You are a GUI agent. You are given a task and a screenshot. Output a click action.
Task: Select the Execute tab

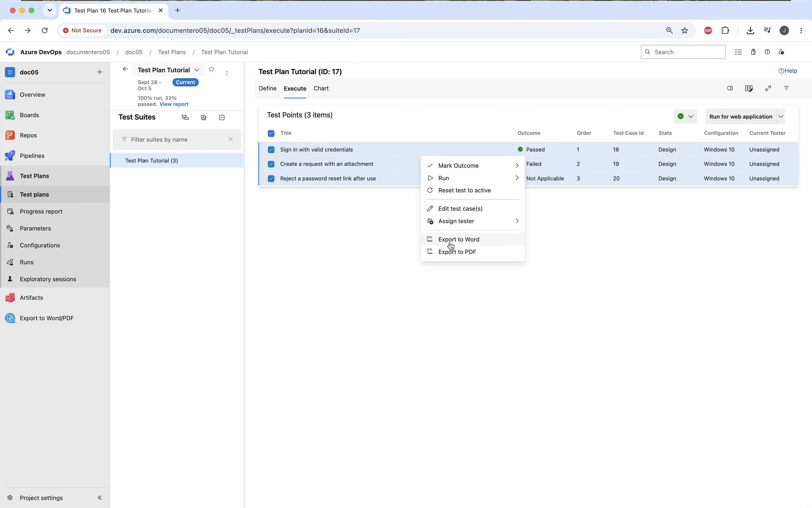(295, 89)
